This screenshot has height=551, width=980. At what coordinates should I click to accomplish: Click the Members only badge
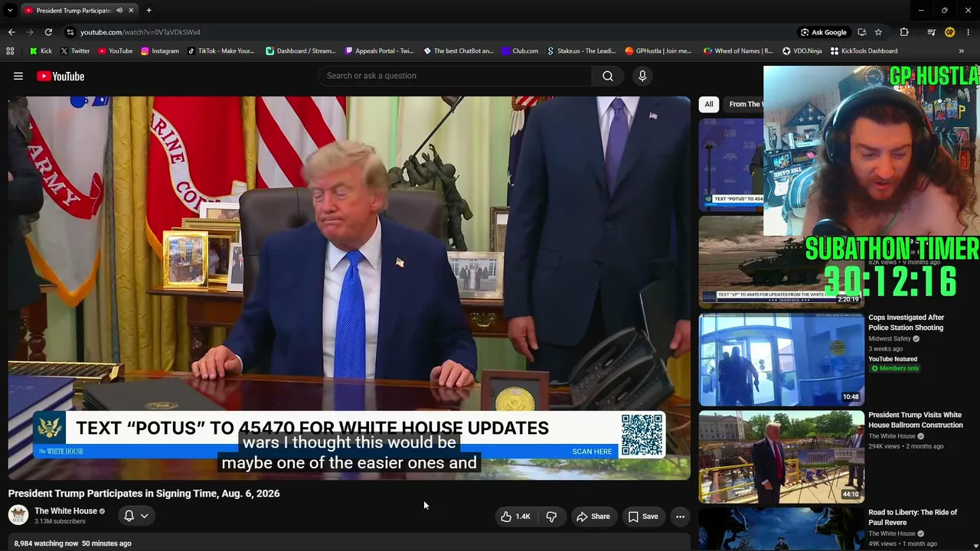[x=895, y=368]
